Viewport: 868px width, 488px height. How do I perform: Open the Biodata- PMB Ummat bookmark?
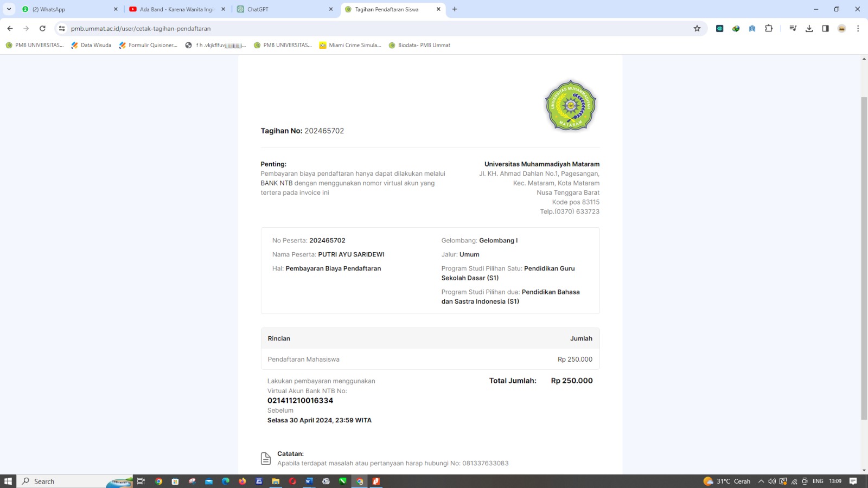(419, 46)
